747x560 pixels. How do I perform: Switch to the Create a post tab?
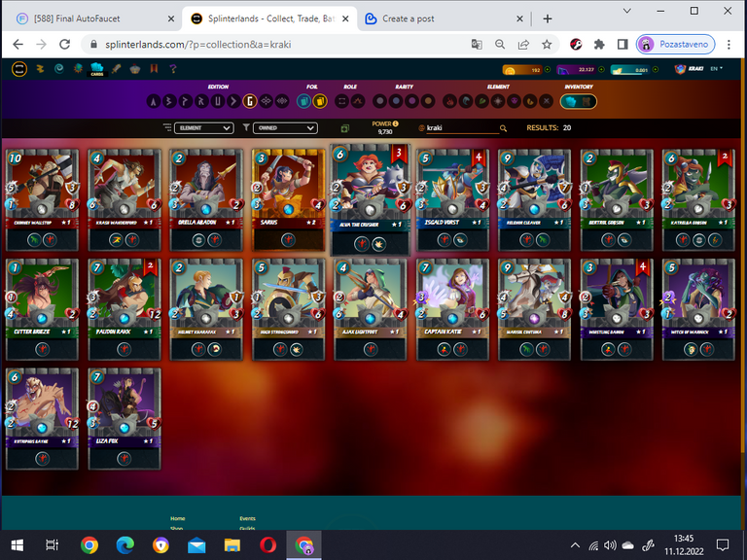443,18
